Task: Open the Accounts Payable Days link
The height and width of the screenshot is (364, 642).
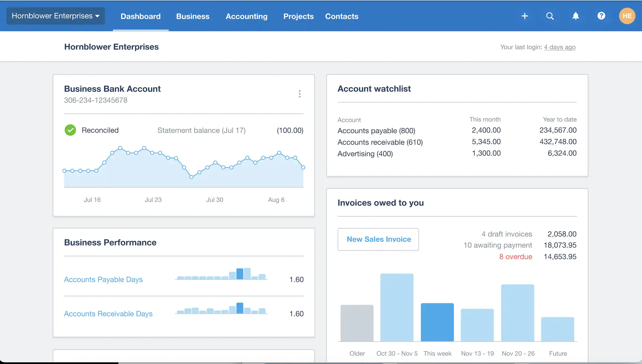Action: click(103, 280)
